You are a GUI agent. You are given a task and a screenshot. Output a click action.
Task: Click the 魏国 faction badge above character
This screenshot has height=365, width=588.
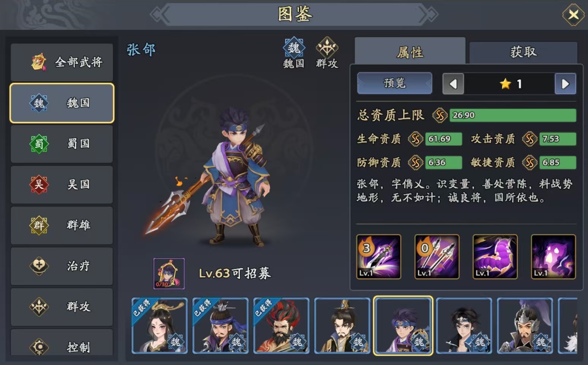tap(294, 53)
